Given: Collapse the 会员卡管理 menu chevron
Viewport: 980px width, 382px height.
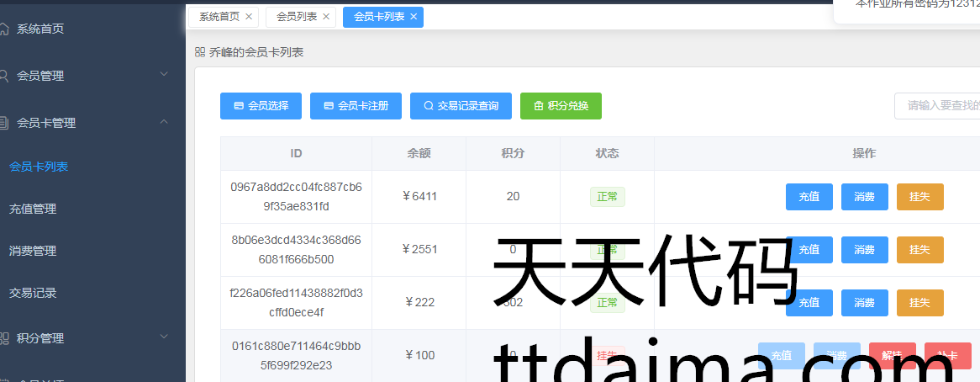Looking at the screenshot, I should coord(164,122).
